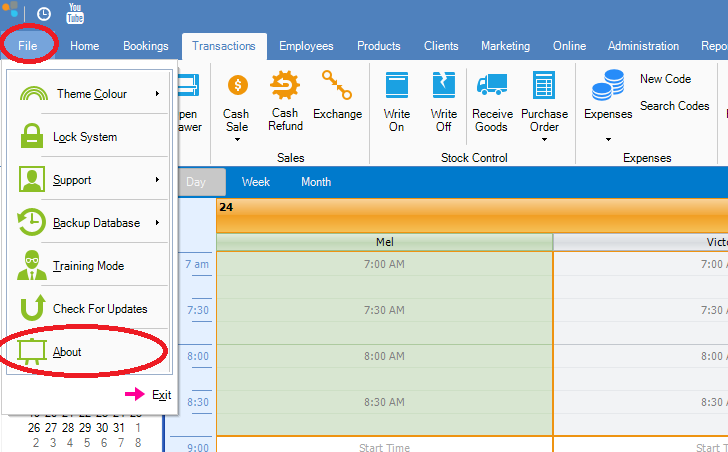Switch to the Employees ribbon tab
Viewport: 728px width, 452px height.
[306, 46]
